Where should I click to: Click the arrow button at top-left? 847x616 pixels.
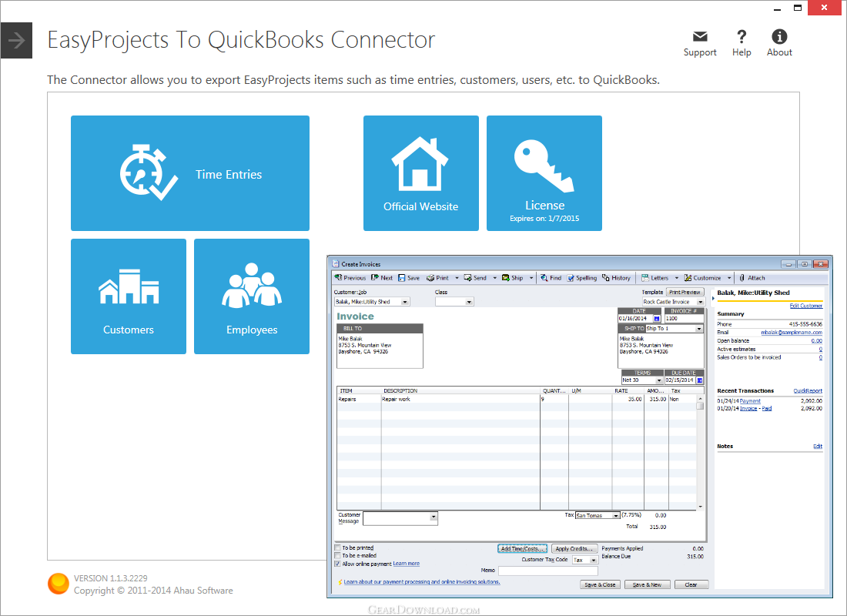point(16,41)
